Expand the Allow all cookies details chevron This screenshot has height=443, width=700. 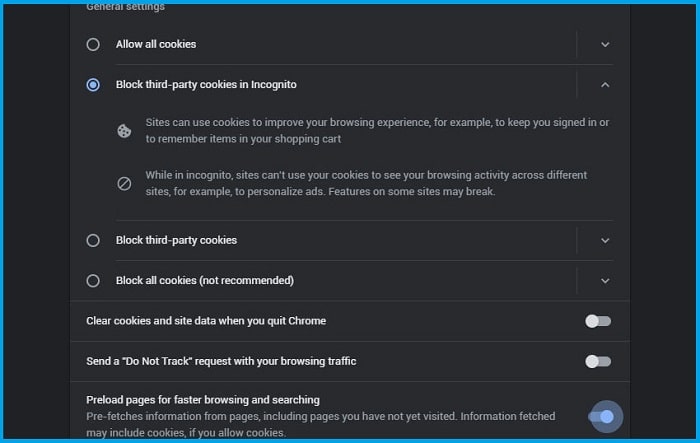click(605, 44)
